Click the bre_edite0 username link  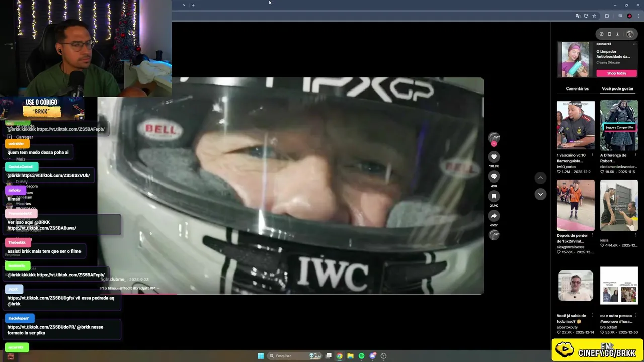point(608,327)
